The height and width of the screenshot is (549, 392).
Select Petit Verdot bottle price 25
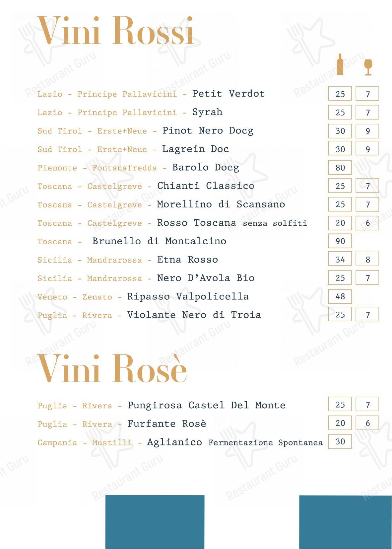340,94
